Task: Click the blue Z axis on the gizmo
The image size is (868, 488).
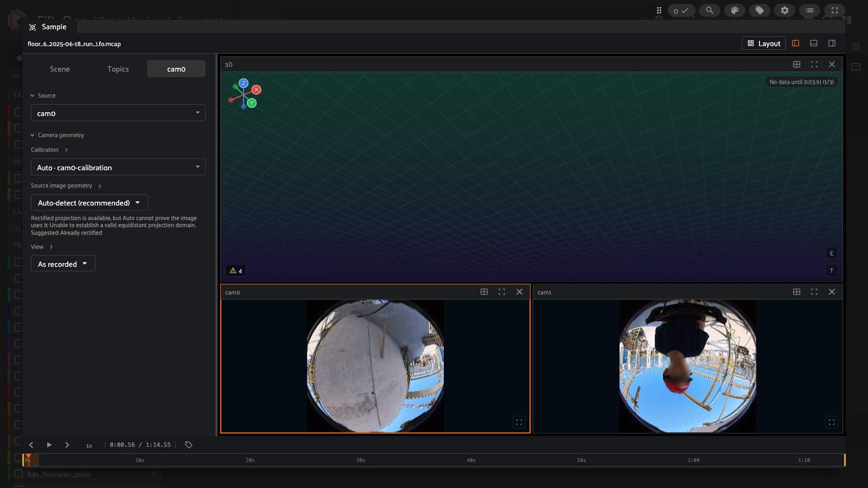Action: point(244,83)
